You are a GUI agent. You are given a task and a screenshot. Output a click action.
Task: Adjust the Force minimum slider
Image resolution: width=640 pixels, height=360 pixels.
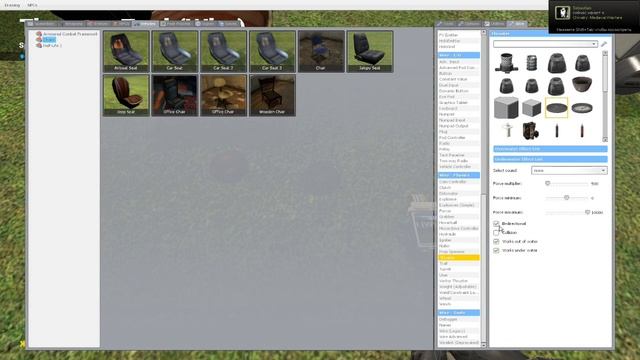click(567, 198)
